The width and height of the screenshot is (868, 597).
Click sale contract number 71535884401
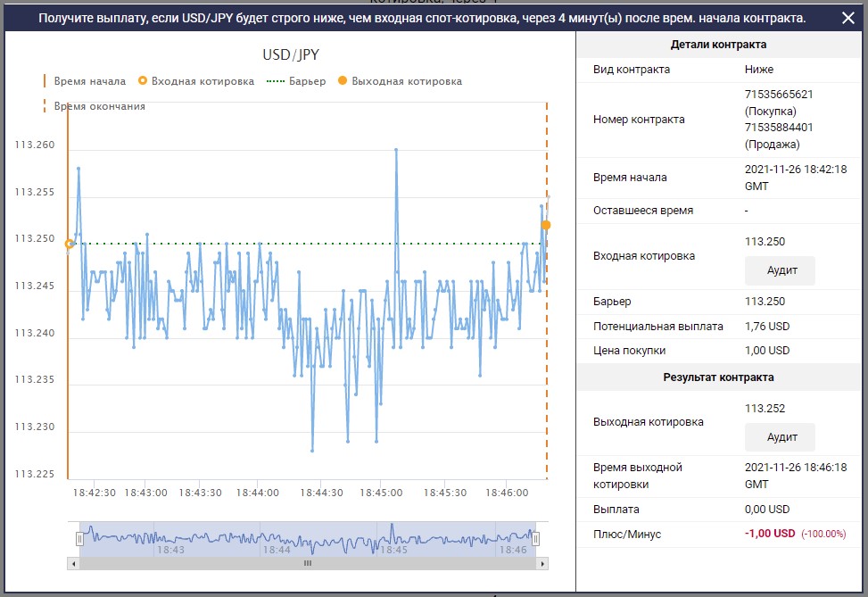779,128
